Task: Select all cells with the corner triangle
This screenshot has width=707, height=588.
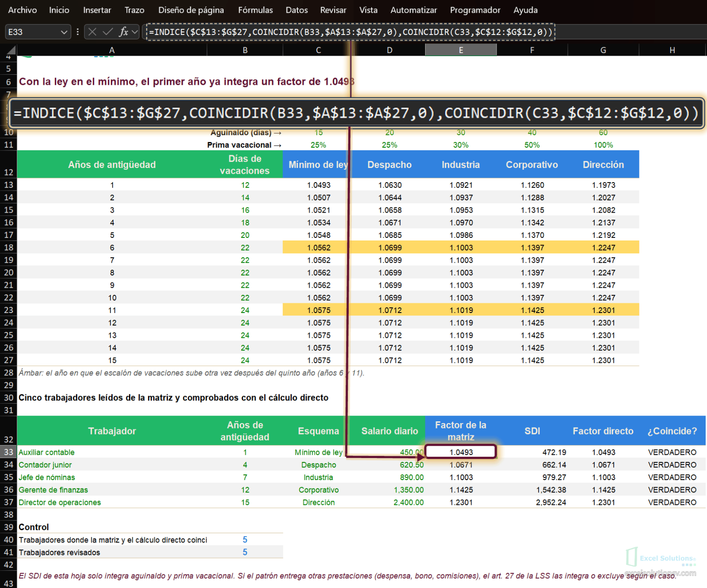Action: [11, 50]
